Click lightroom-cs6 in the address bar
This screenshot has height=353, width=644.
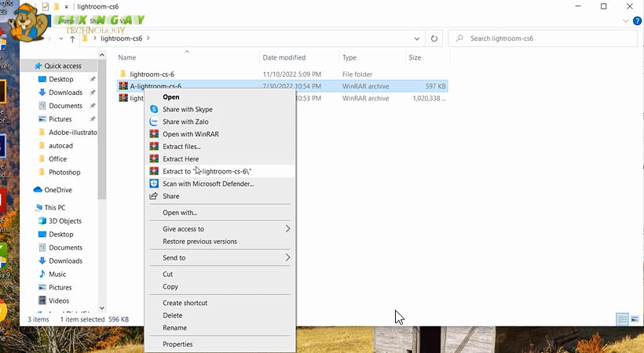[x=121, y=38]
